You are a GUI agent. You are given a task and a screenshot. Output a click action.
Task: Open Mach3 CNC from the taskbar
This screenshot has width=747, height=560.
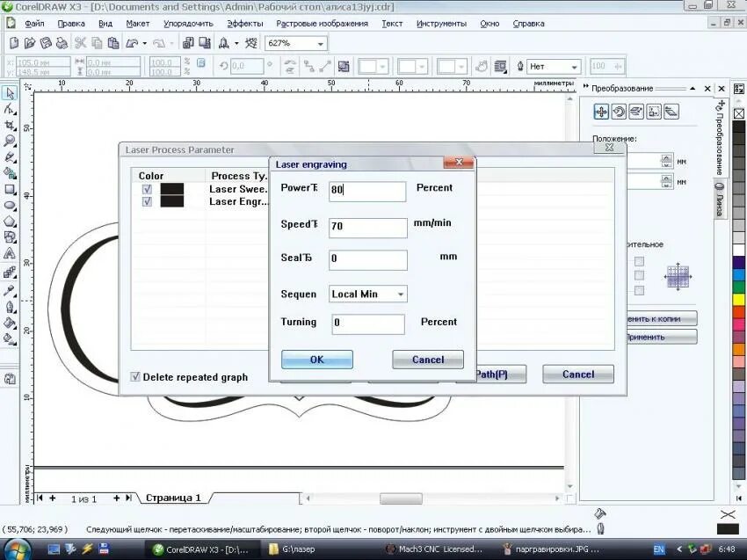435,549
